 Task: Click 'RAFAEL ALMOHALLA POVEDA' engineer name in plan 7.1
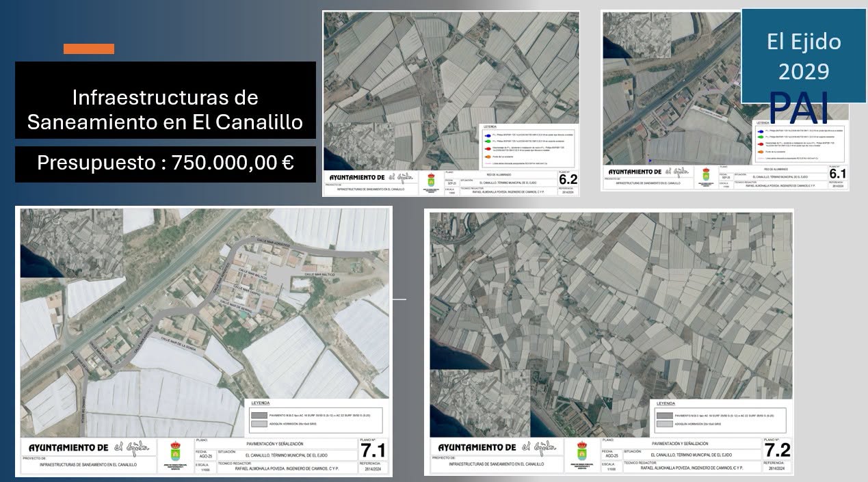[x=261, y=469]
